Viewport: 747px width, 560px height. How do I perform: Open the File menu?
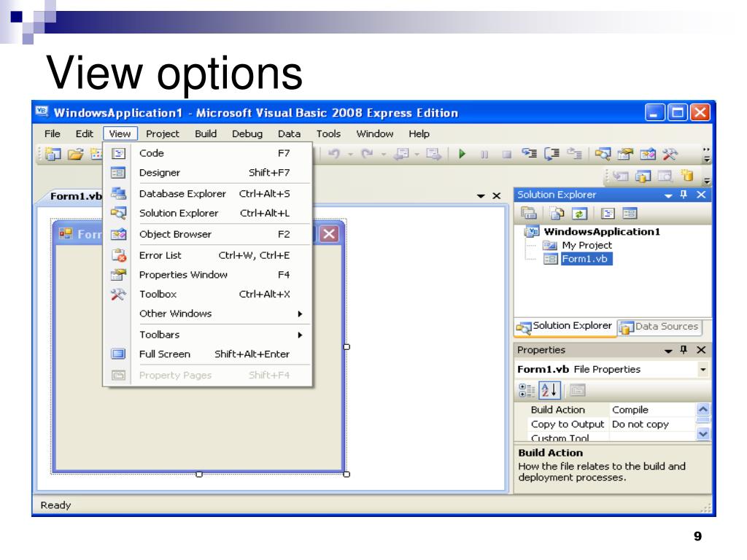53,134
